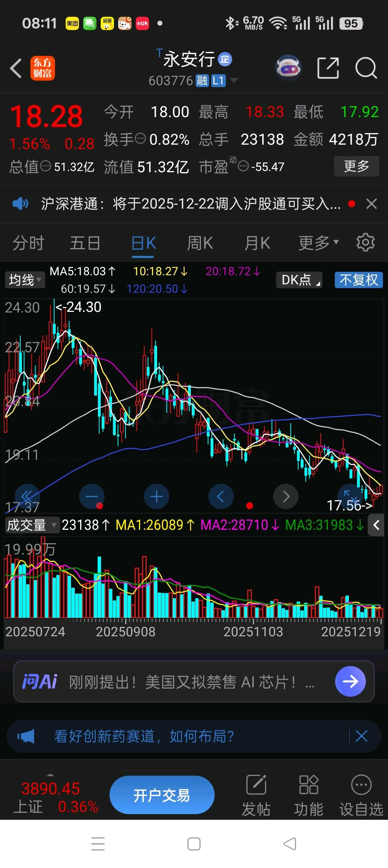The width and height of the screenshot is (388, 868).
Task: Dismiss the 创新药 promo banner
Action: click(361, 736)
